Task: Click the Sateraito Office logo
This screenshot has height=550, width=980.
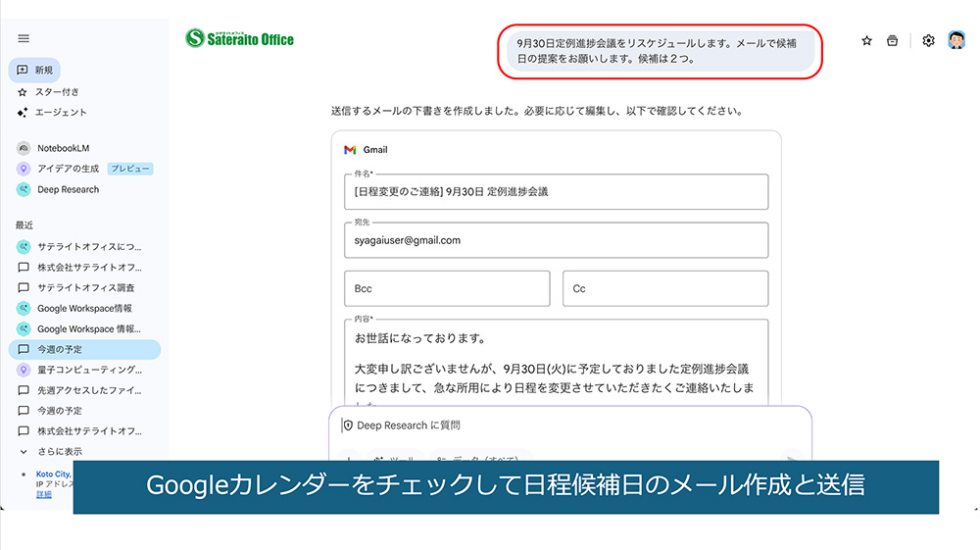Action: [x=240, y=39]
